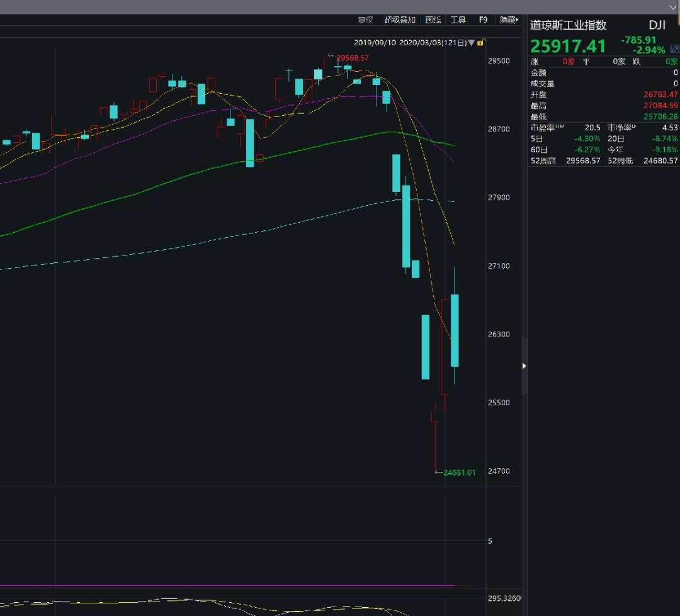The height and width of the screenshot is (616, 680).
Task: Select the 道琼斯工业指数 title
Action: click(x=568, y=25)
